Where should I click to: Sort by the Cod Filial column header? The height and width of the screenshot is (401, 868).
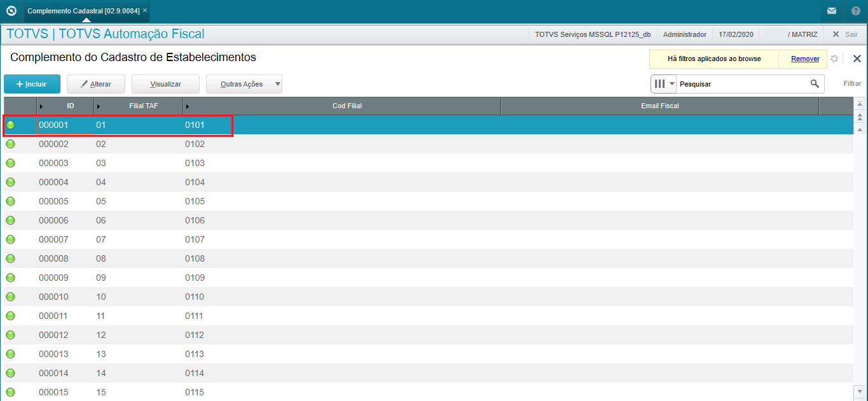pos(342,106)
